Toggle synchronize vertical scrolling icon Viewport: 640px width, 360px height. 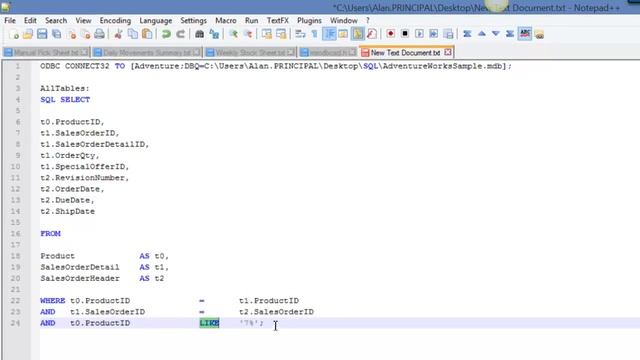pos(267,34)
